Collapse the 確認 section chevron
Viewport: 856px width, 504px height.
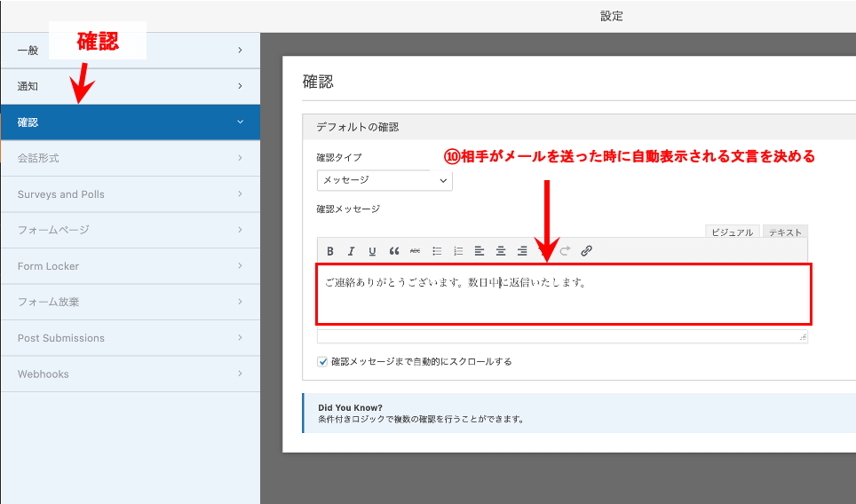[241, 122]
